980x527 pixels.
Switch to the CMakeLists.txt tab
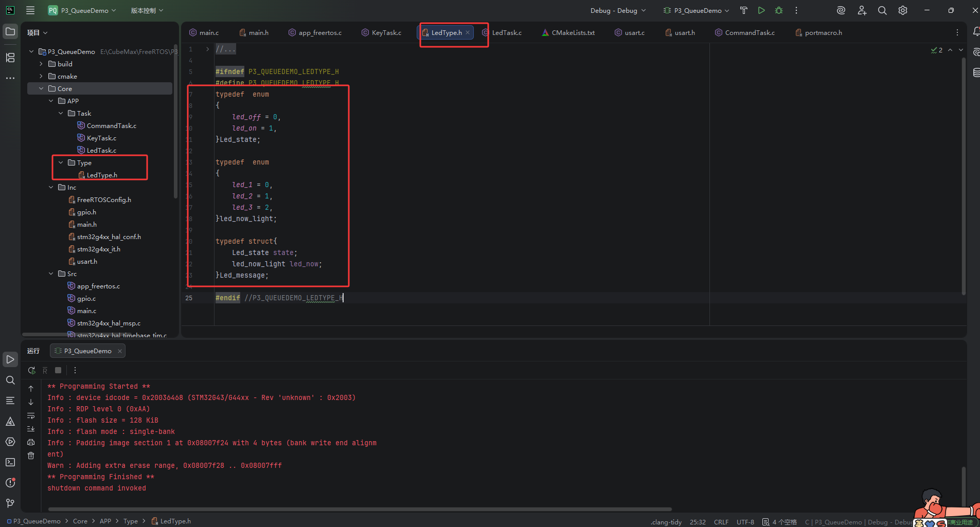pos(568,32)
